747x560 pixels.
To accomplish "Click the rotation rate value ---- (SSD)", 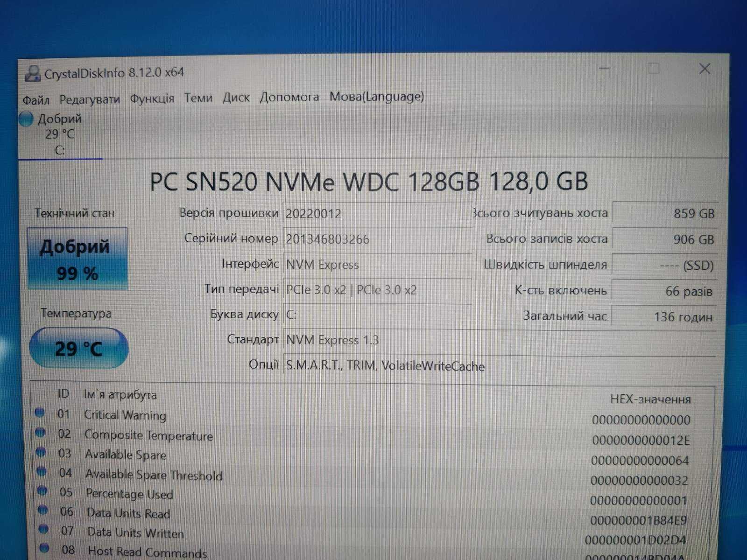I will tap(664, 266).
